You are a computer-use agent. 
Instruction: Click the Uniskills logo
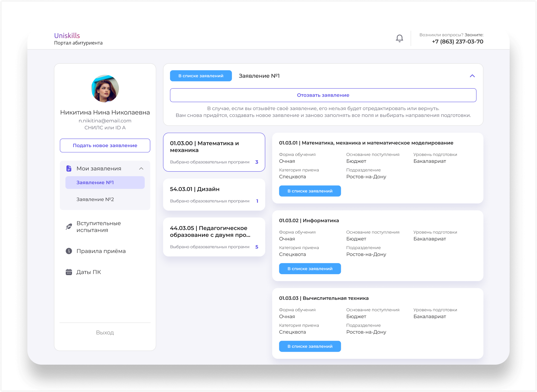pyautogui.click(x=67, y=35)
